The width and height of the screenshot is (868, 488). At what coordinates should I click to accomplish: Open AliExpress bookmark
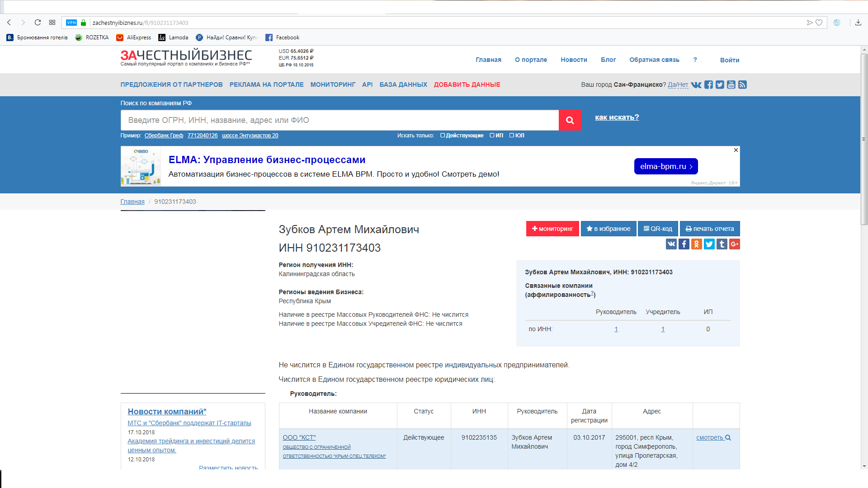(134, 38)
